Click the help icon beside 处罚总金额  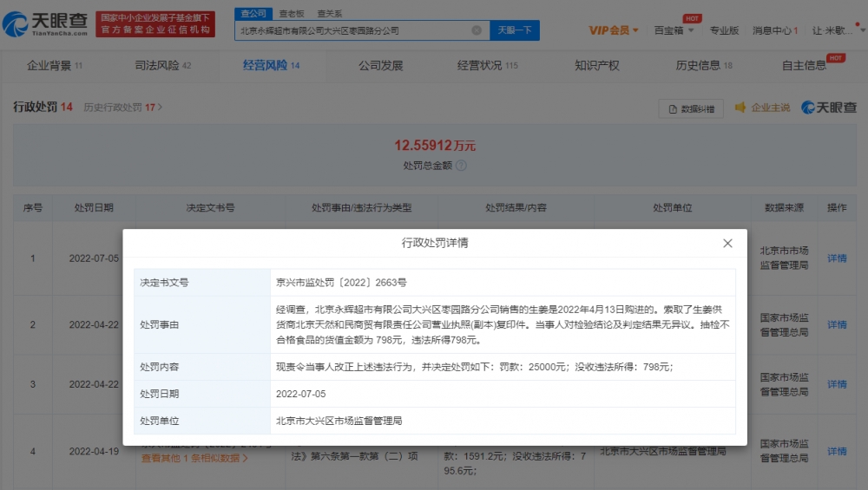point(461,166)
